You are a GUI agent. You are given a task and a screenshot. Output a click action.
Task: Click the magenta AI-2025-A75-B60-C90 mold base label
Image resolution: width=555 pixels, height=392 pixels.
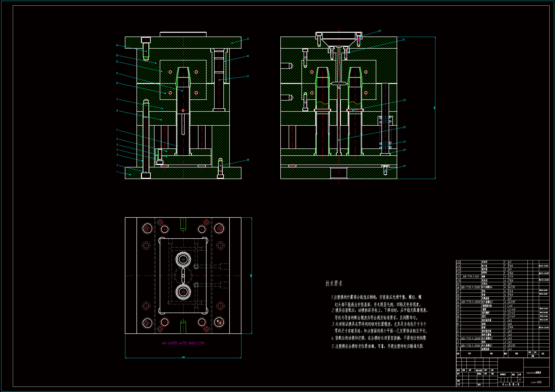183,343
